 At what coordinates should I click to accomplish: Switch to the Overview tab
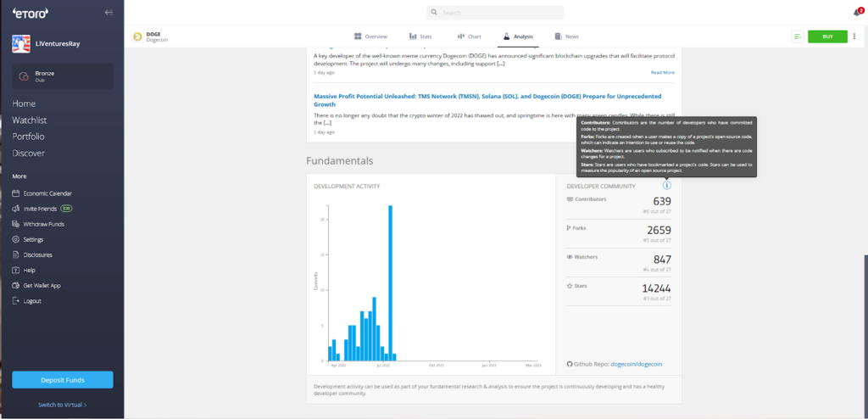pos(371,36)
